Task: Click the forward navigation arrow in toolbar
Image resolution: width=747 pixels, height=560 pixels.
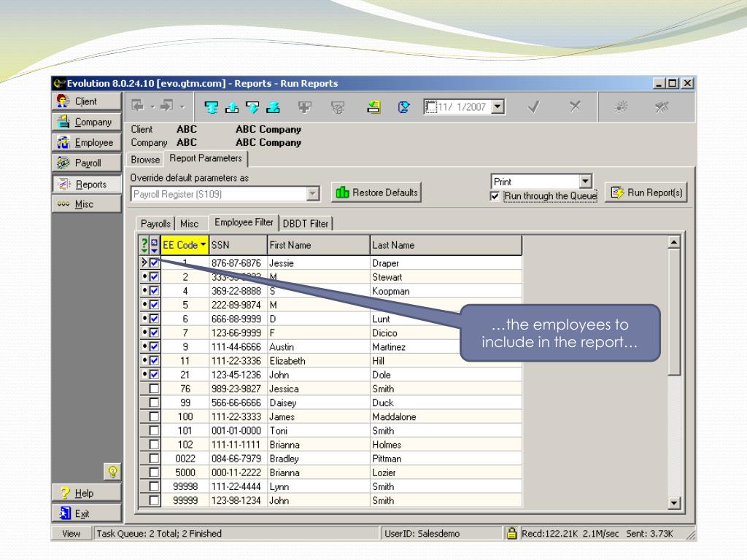Action: [x=167, y=106]
